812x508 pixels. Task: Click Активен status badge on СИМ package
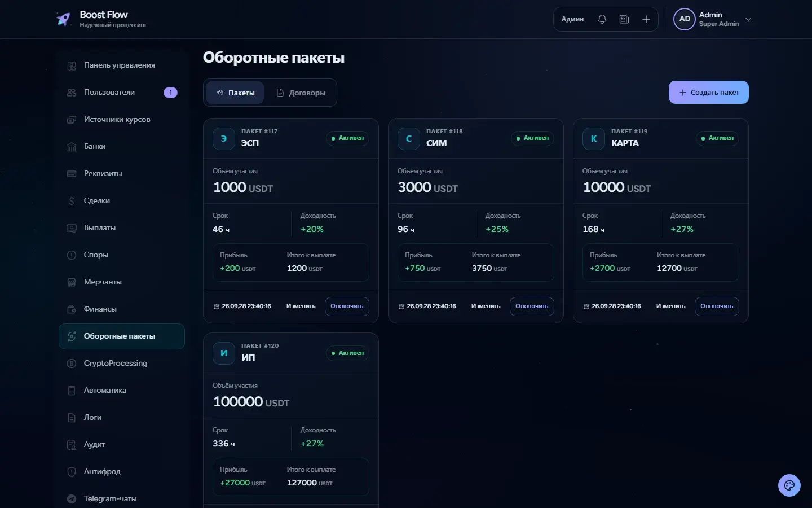(532, 138)
